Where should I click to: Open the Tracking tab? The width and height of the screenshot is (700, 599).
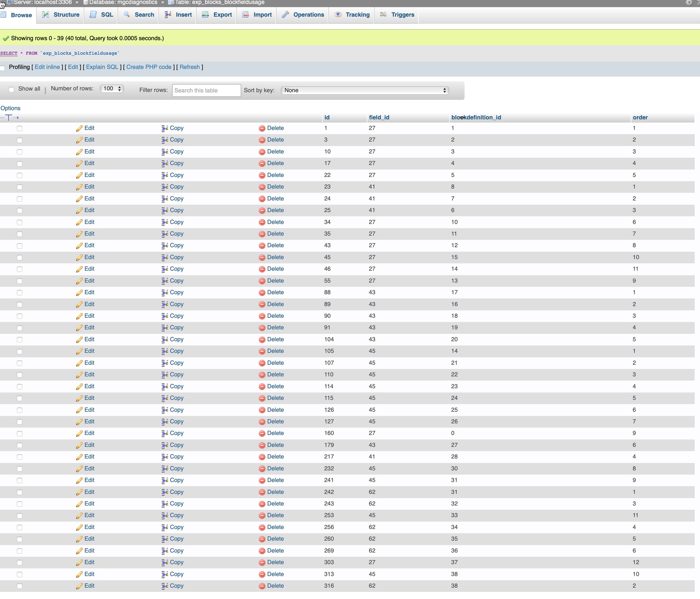(x=352, y=15)
